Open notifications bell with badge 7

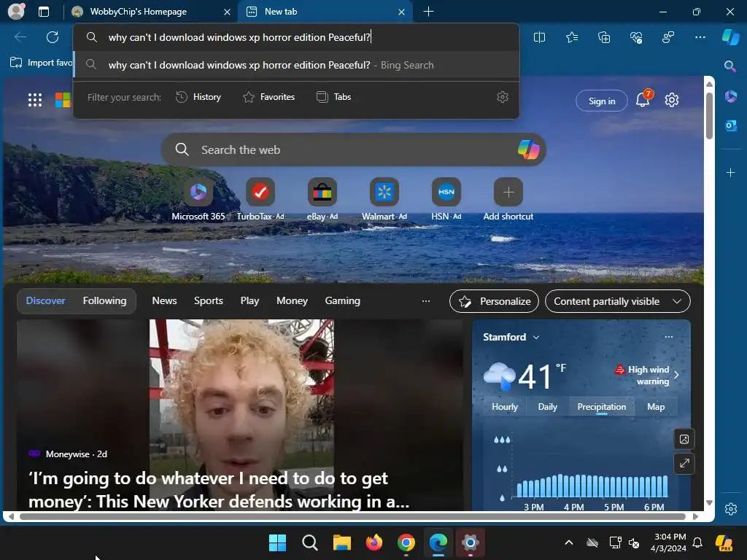643,98
